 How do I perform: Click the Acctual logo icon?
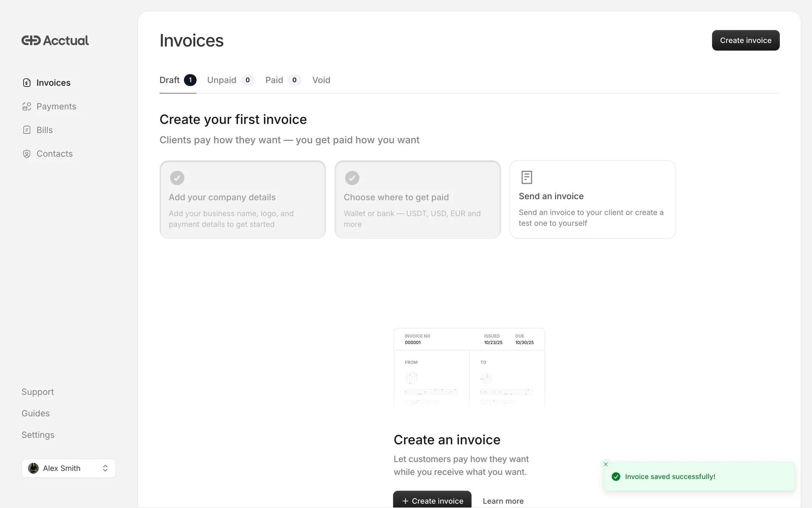31,41
